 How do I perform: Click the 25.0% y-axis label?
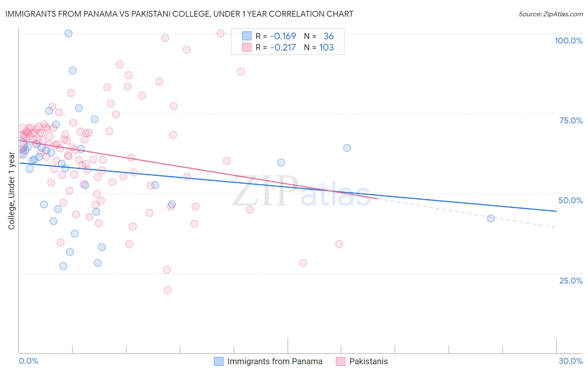click(x=571, y=281)
